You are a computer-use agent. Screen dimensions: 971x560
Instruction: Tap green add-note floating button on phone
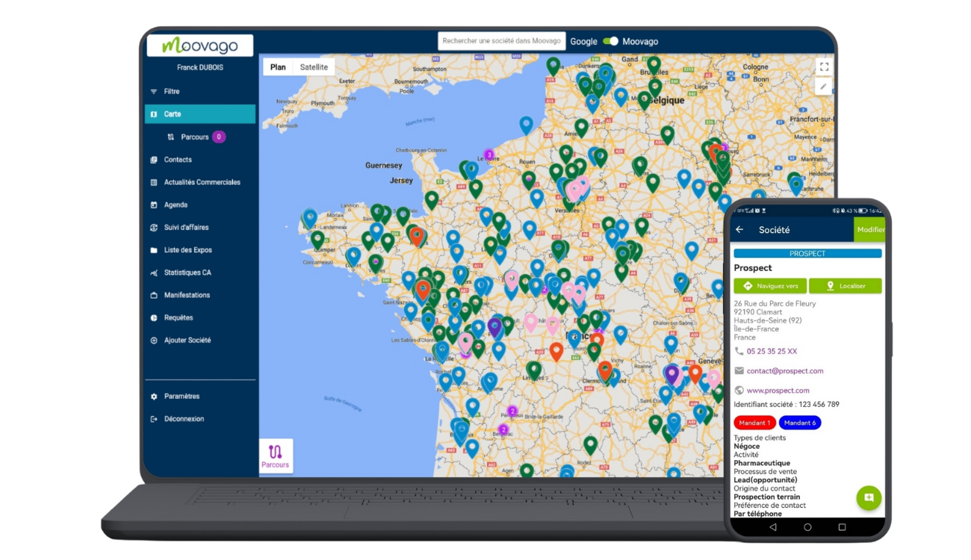[869, 497]
